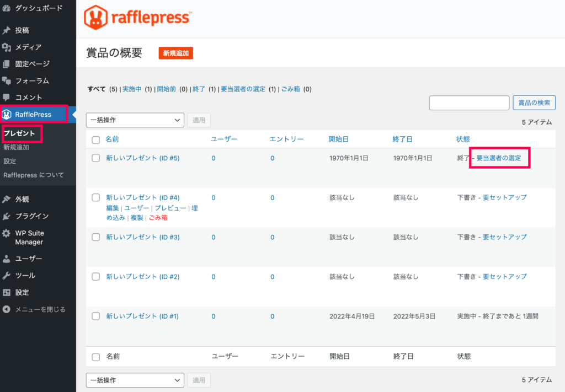
Task: Open ダッシュボード in the sidebar menu
Action: (x=39, y=8)
